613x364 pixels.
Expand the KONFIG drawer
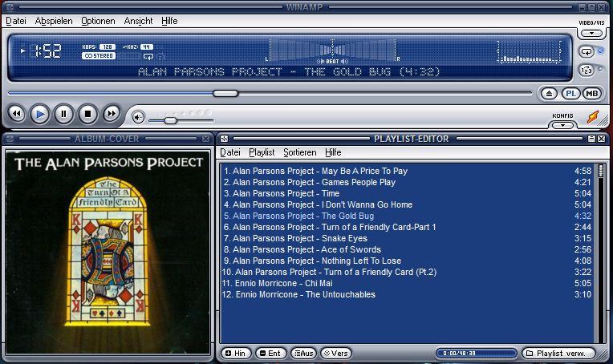pos(562,125)
